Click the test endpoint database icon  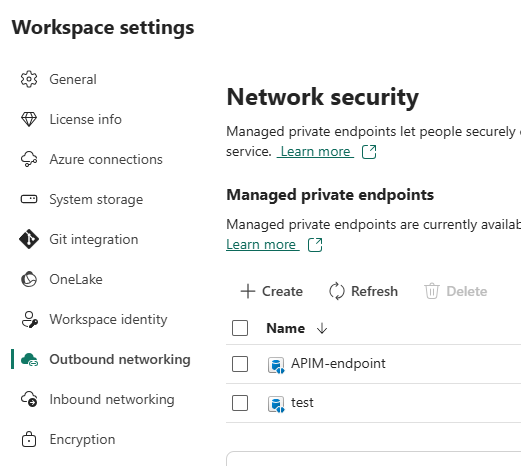(x=276, y=404)
